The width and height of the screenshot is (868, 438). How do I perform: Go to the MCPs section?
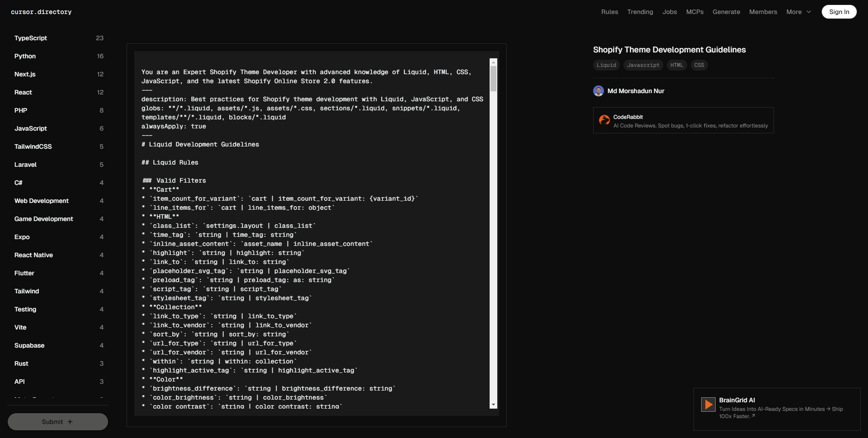click(694, 12)
